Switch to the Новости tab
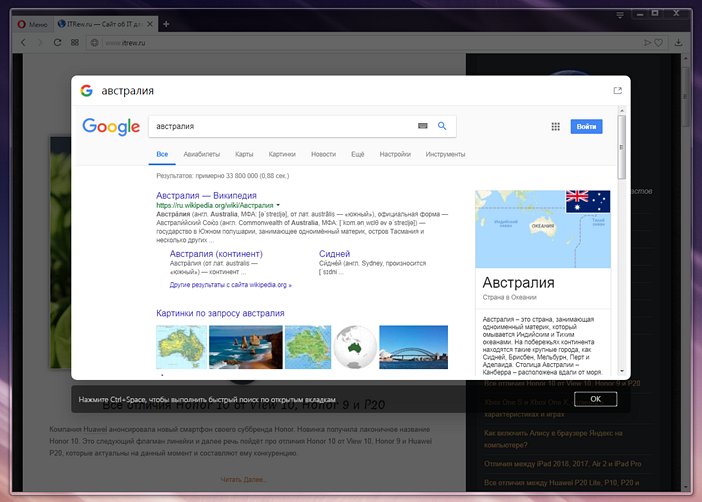 click(x=324, y=154)
